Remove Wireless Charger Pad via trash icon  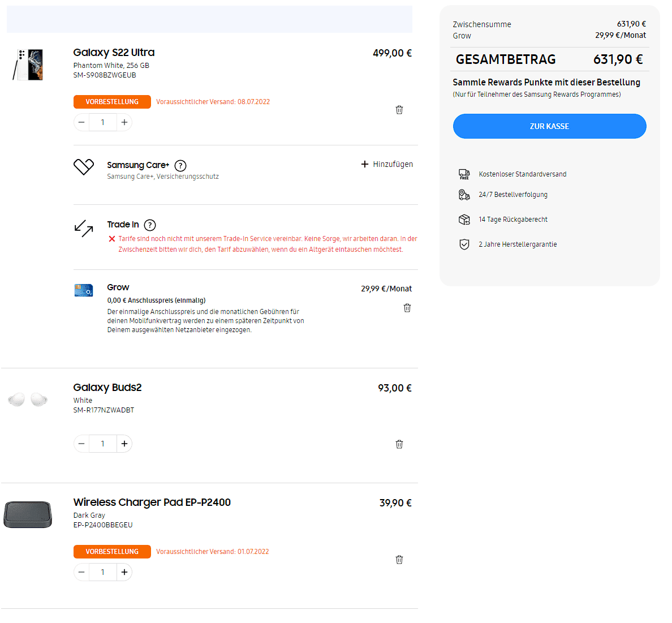[399, 560]
